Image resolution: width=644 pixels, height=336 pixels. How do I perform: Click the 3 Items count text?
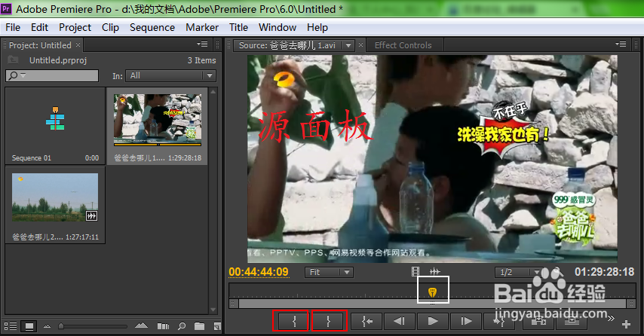point(201,60)
